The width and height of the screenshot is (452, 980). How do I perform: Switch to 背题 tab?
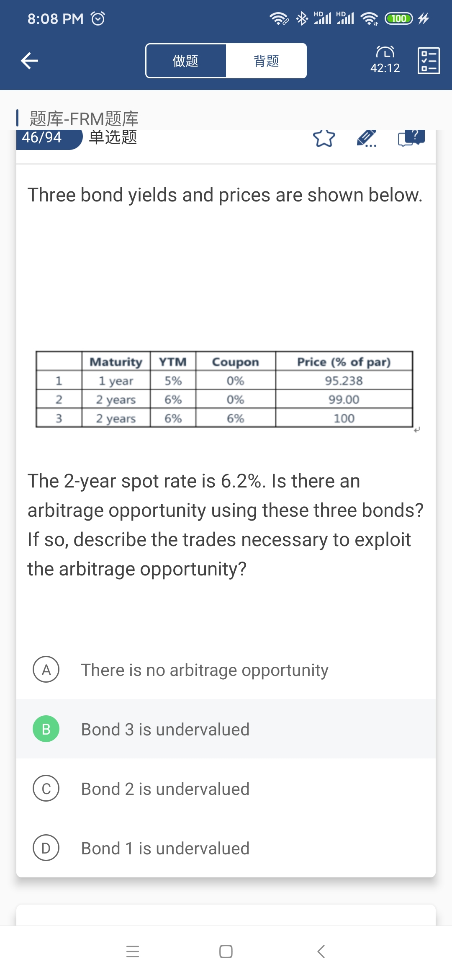266,61
